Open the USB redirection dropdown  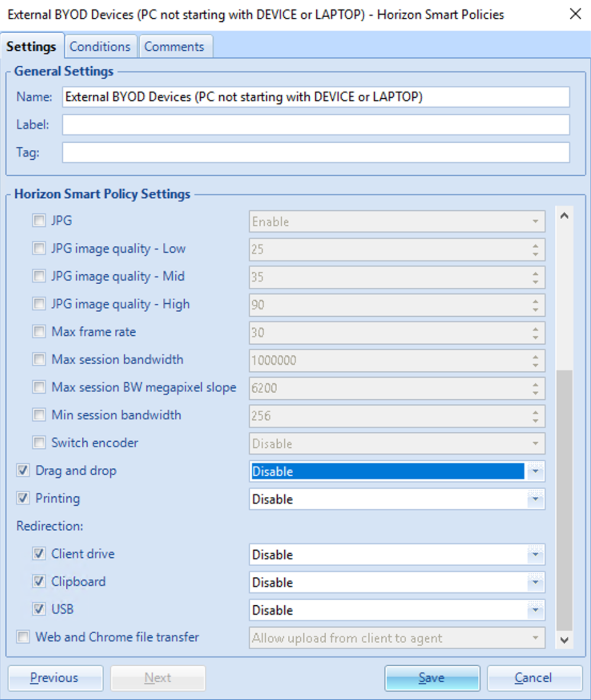point(535,610)
